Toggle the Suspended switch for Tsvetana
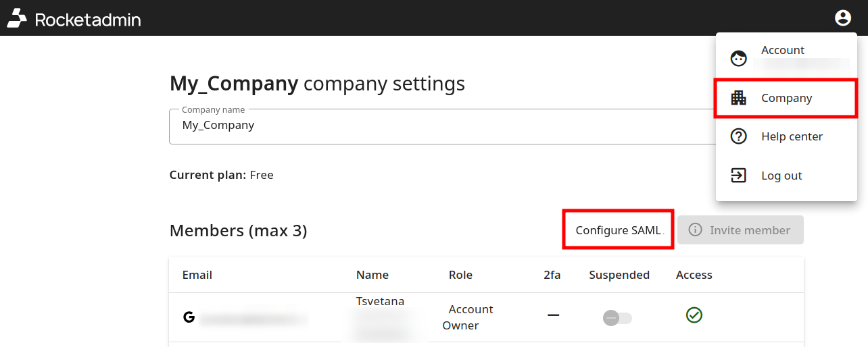Viewport: 868px width, 347px height. 617,317
